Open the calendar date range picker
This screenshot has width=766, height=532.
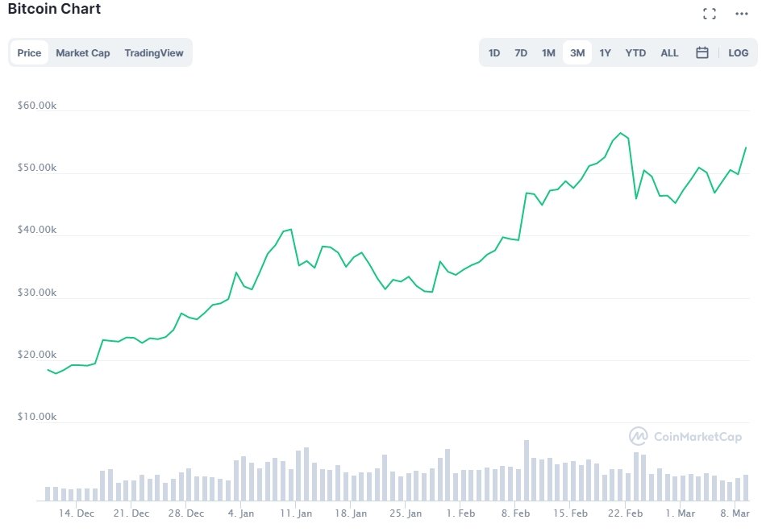(x=702, y=53)
